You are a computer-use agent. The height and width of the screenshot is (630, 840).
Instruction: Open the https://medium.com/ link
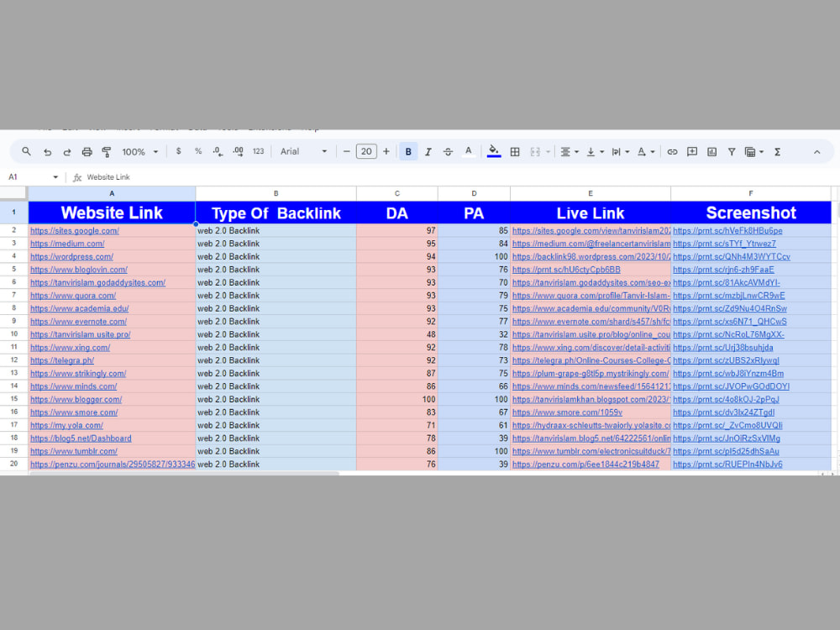point(67,244)
